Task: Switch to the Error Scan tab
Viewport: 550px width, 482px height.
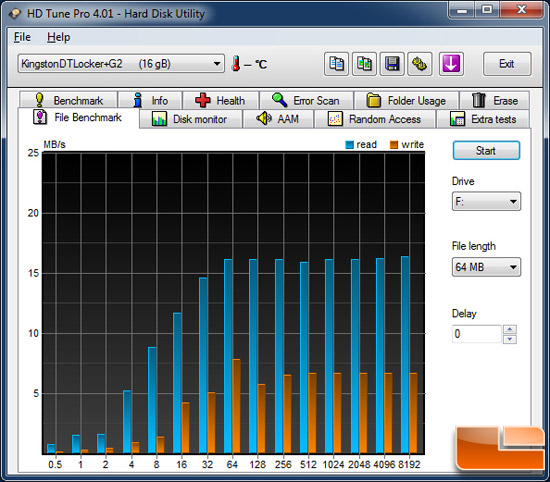Action: click(306, 100)
